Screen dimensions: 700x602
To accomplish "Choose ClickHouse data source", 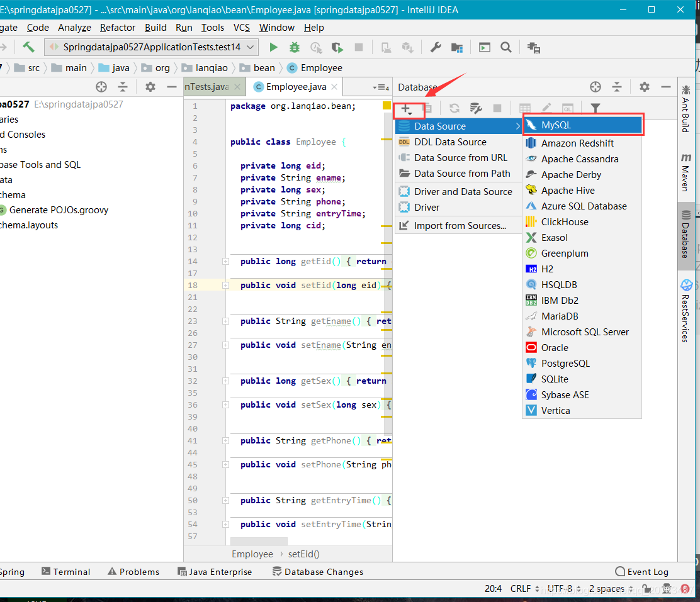I will click(x=582, y=222).
